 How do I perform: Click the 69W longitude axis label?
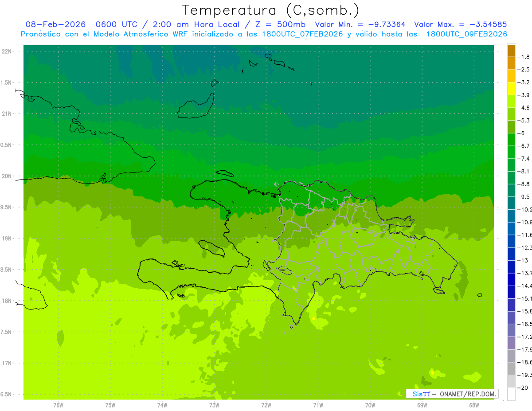[422, 405]
